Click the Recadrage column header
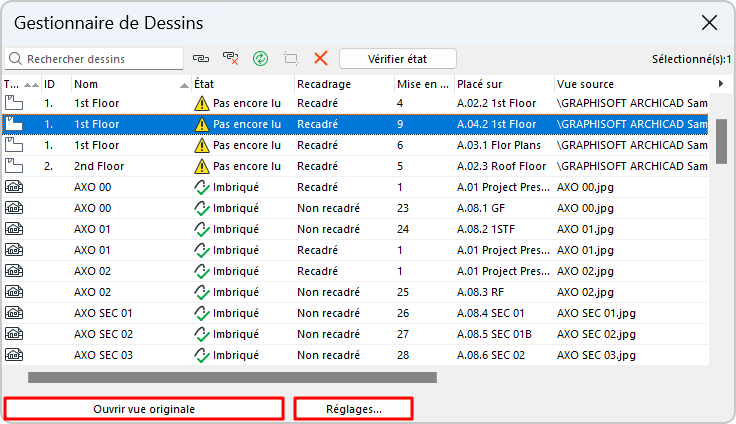Viewport: 736px width, 424px height. pos(344,84)
